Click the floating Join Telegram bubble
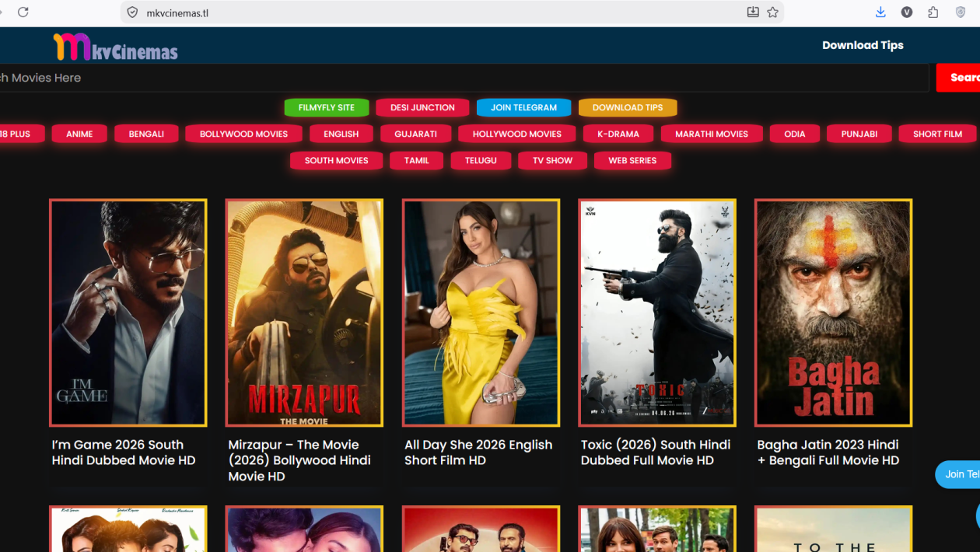The height and width of the screenshot is (552, 980). [958, 474]
